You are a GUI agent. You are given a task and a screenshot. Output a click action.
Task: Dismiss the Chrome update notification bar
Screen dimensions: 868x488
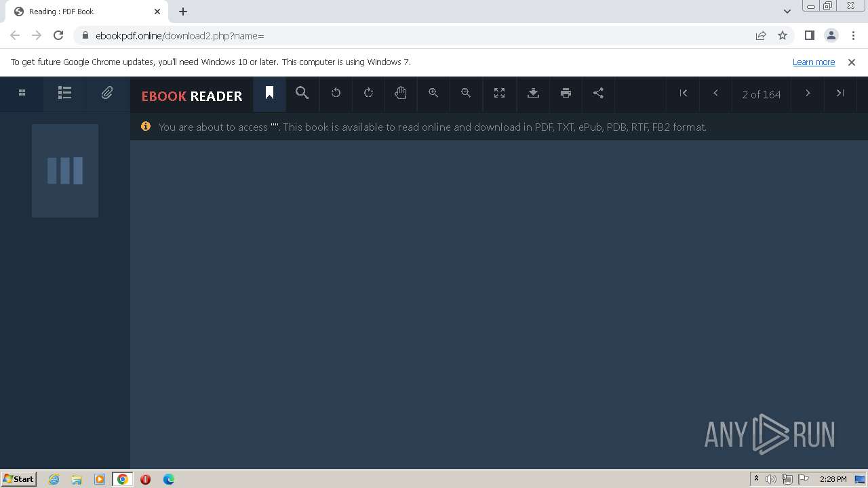852,62
